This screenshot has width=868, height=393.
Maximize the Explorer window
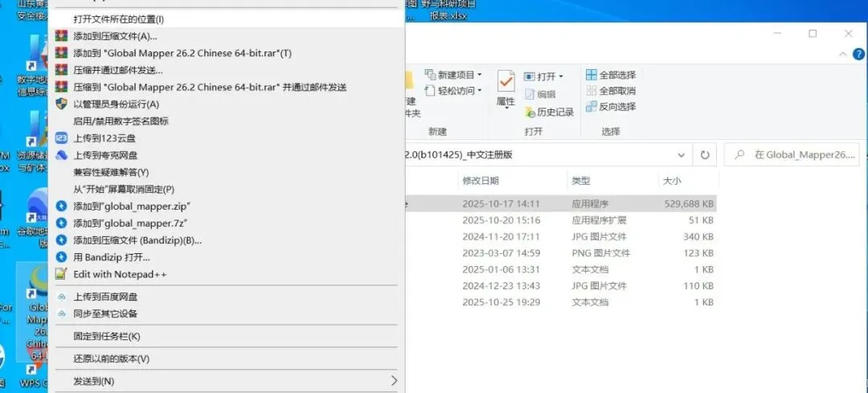point(813,34)
